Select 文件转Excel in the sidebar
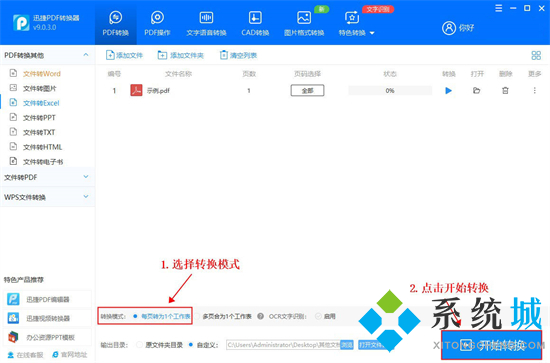The image size is (550, 363). coord(41,103)
